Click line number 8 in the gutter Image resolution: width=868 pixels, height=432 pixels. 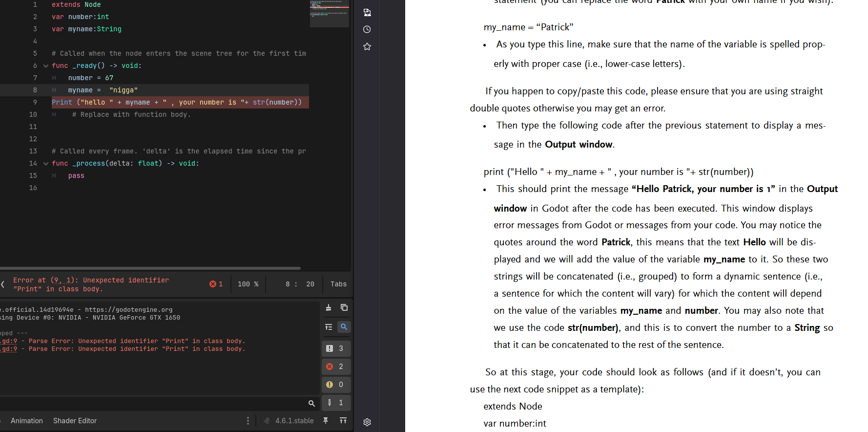click(x=35, y=90)
